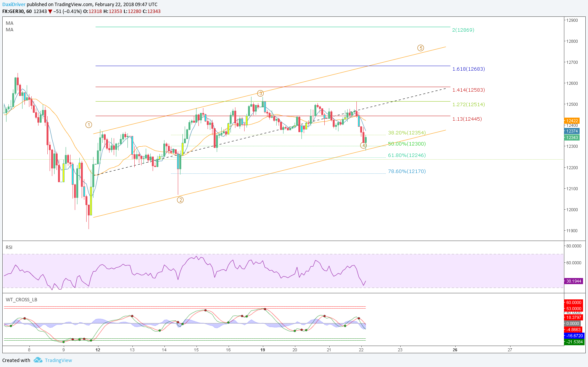Screen dimensions: 588x367
Task: Click the 11900 price axis label
Action: (572, 231)
